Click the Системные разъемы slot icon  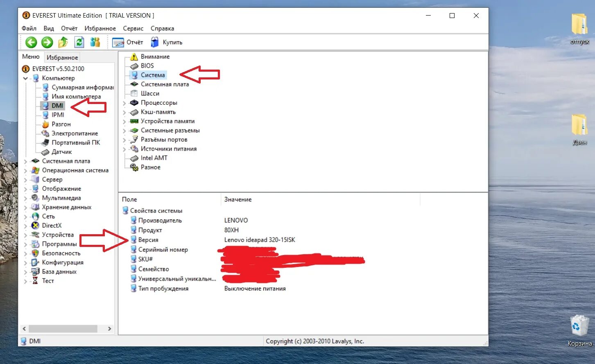pos(134,131)
